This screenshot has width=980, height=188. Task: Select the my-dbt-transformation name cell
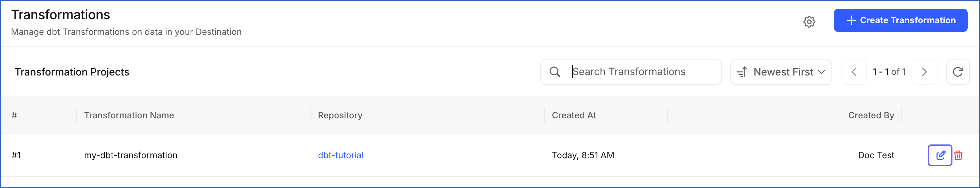tap(130, 155)
